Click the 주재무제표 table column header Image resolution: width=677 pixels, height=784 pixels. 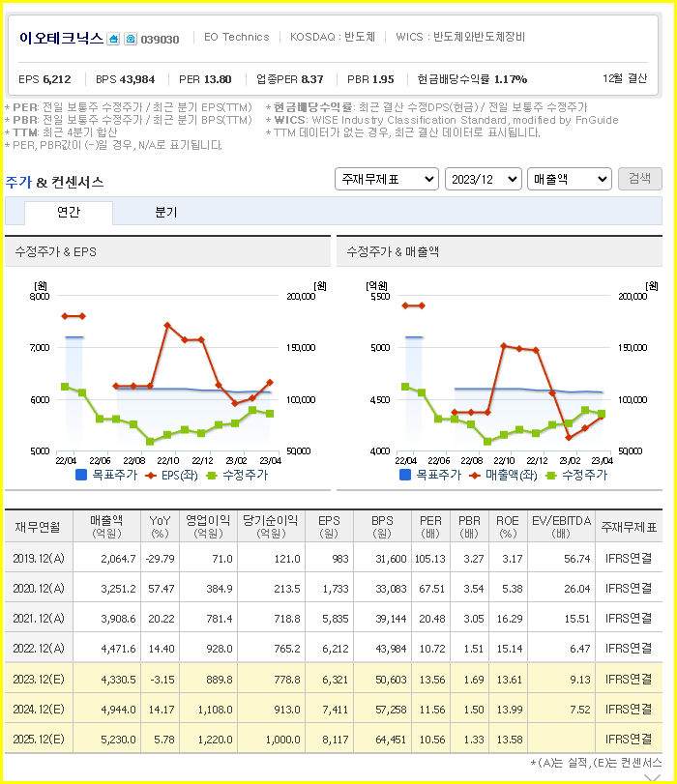(x=629, y=527)
